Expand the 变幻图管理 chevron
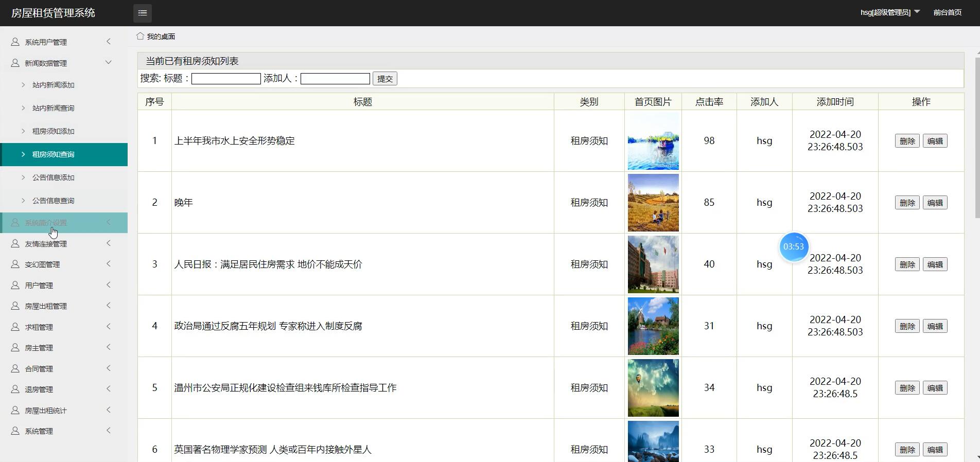This screenshot has height=462, width=980. (109, 263)
